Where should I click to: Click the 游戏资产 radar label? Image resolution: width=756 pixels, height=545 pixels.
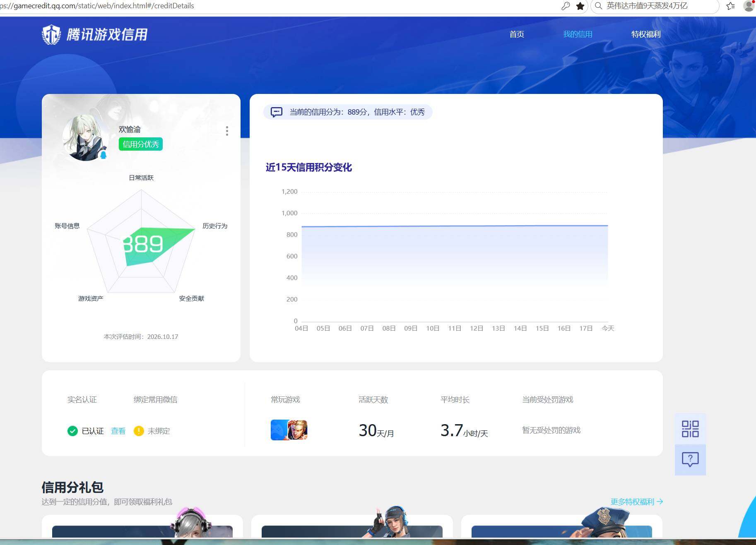click(x=91, y=298)
